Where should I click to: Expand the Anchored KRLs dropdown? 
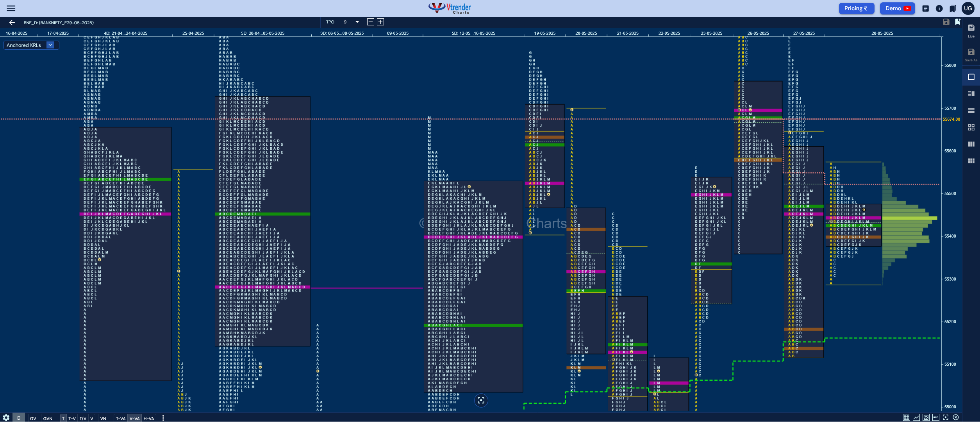pos(50,45)
